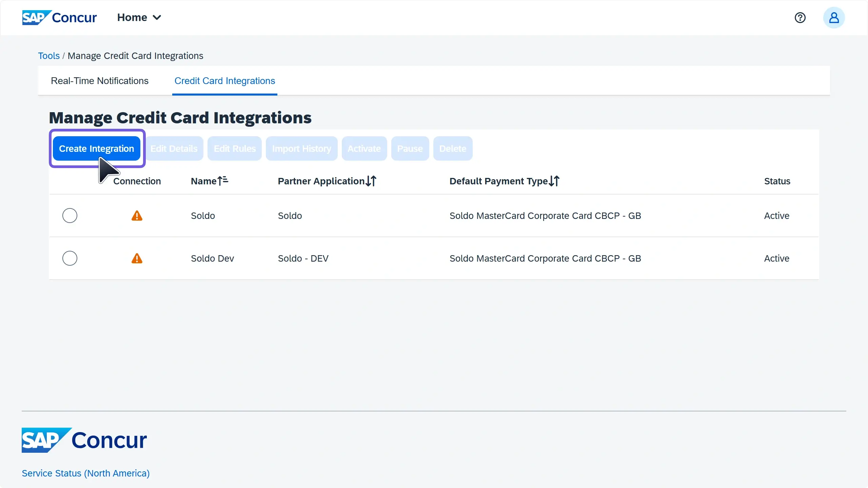Click the Soldo Dev name cell
868x488 pixels.
pyautogui.click(x=213, y=258)
